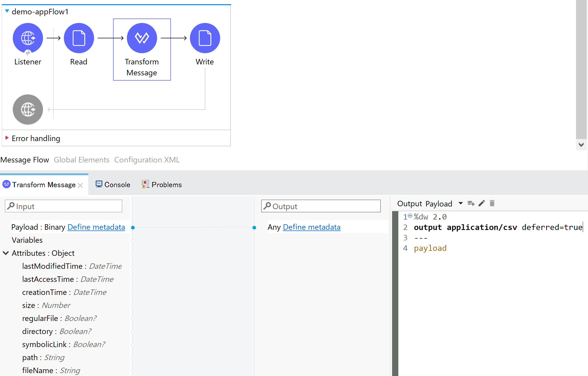Select the Transform Message node icon
This screenshot has height=376, width=588.
(x=142, y=38)
